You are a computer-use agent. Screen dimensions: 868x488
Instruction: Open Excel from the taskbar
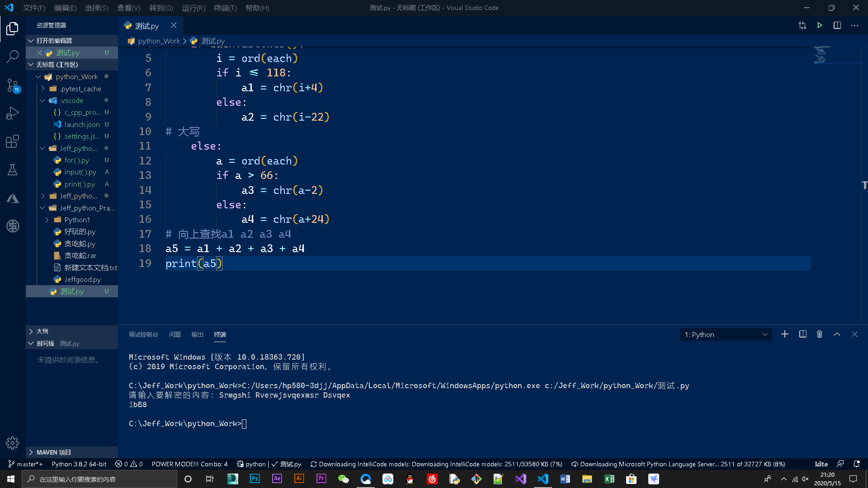click(609, 479)
